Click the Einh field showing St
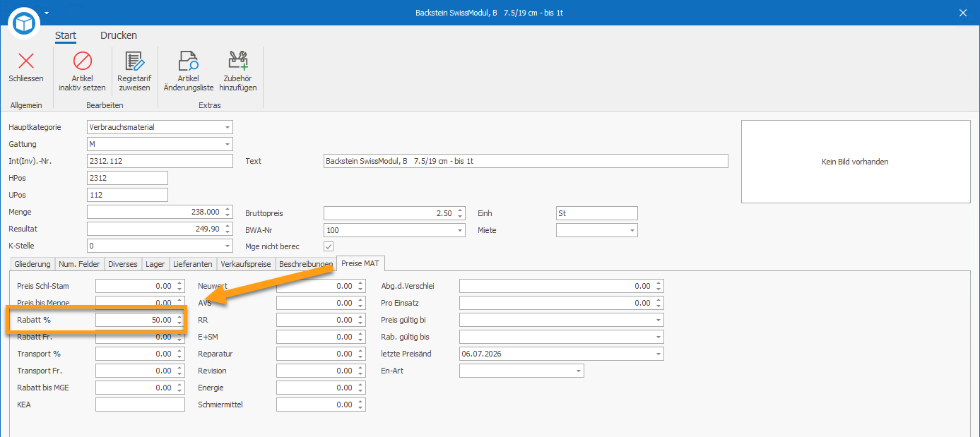The image size is (980, 437). pyautogui.click(x=597, y=212)
